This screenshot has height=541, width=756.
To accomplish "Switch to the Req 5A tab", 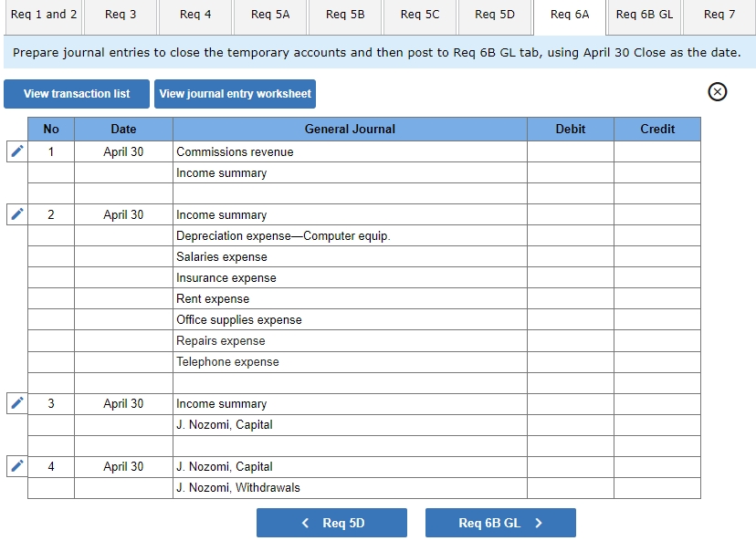I will point(269,15).
